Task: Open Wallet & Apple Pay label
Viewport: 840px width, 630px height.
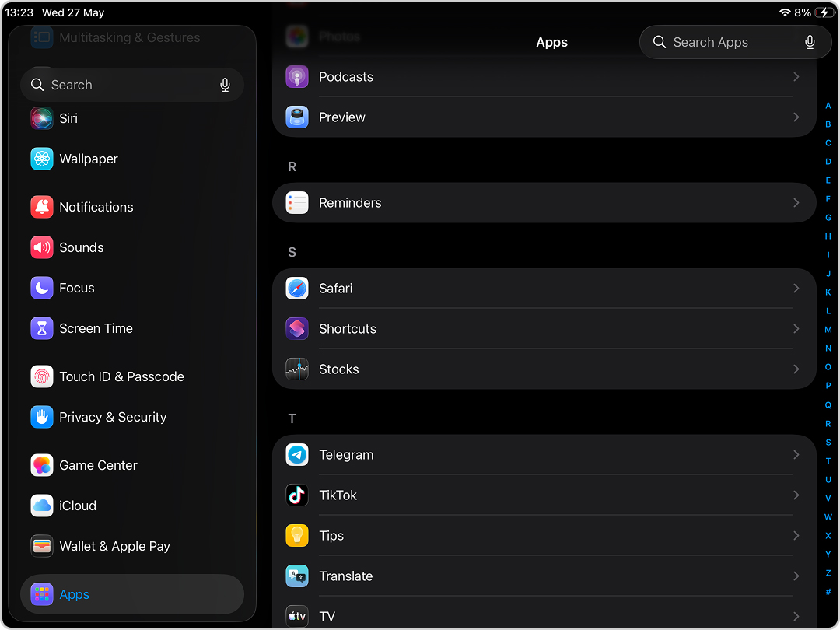Action: coord(114,547)
